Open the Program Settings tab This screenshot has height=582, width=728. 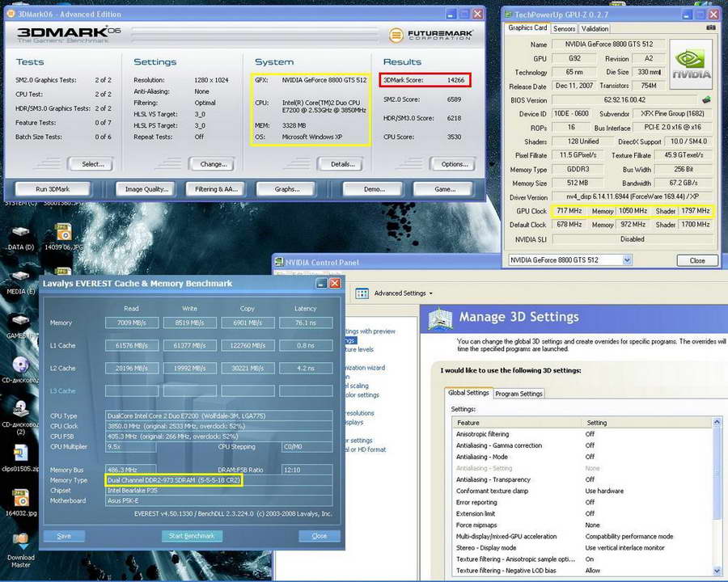click(518, 394)
